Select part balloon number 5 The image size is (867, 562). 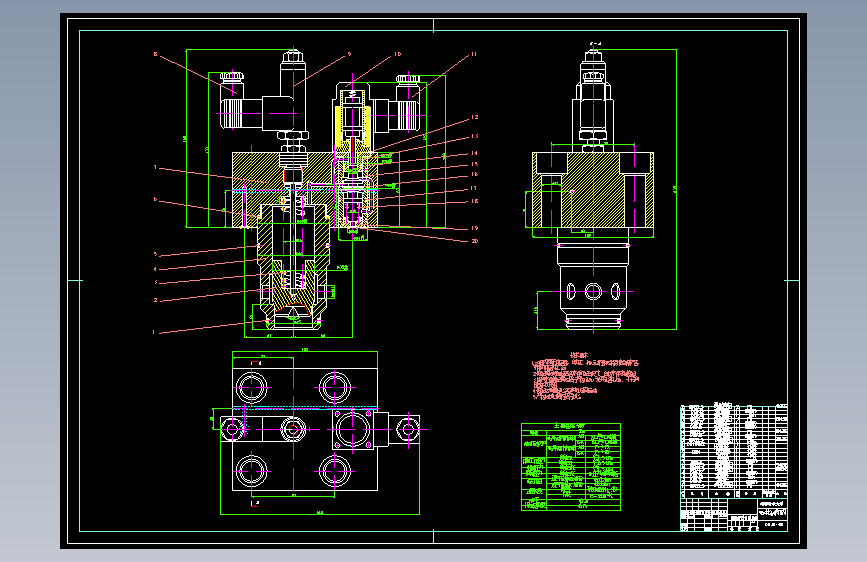[x=155, y=254]
